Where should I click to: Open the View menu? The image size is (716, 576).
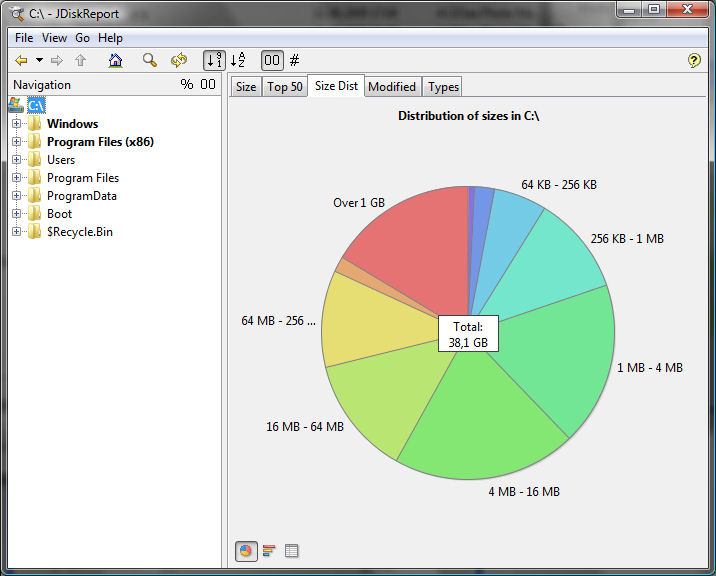pyautogui.click(x=54, y=38)
